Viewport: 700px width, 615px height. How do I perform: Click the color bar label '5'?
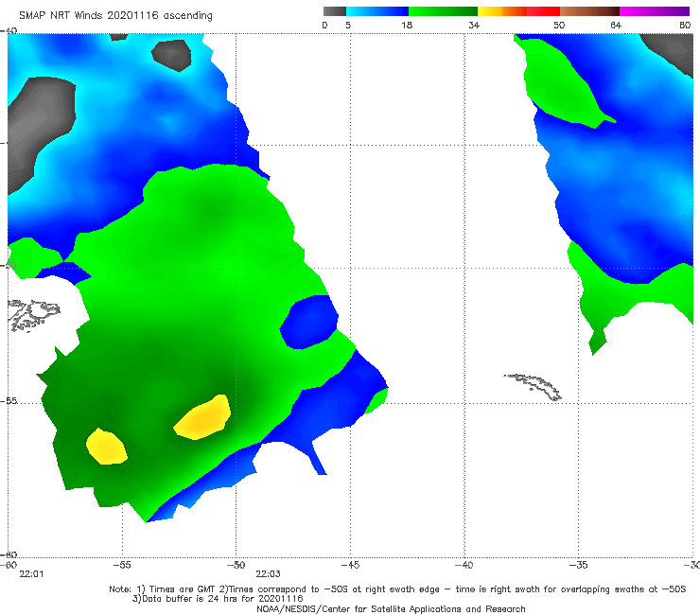point(348,25)
